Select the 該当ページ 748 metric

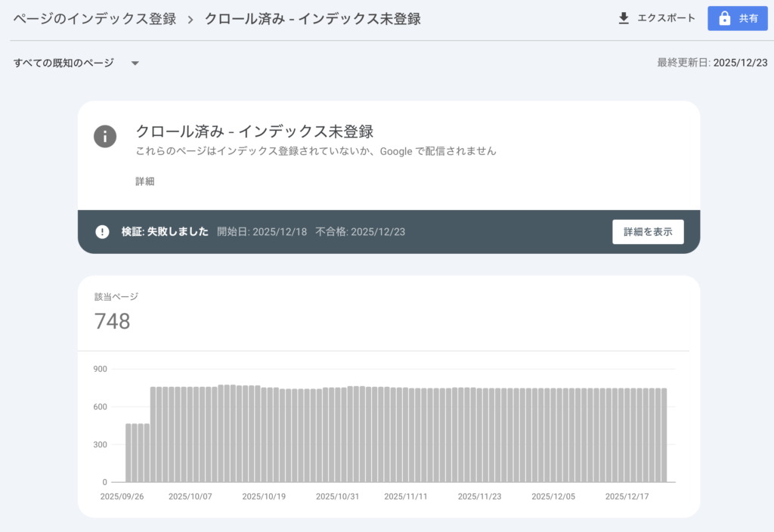tap(113, 321)
